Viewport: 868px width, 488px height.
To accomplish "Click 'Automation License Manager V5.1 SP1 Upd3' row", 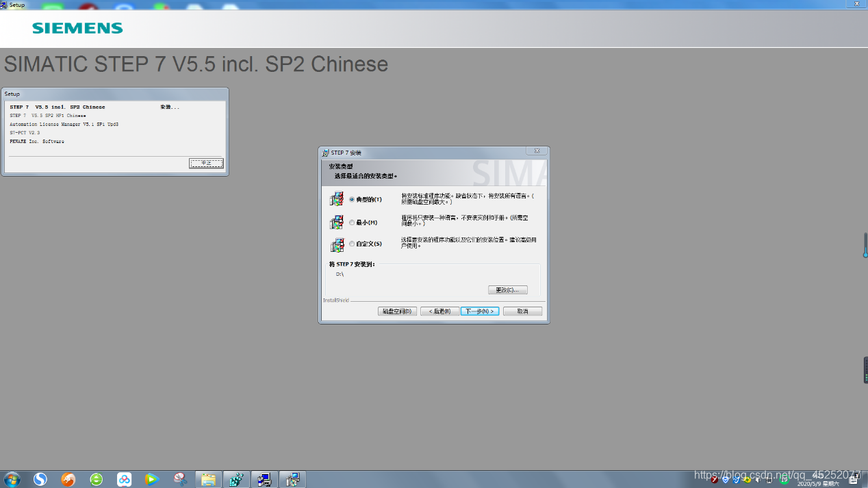I will coord(64,125).
